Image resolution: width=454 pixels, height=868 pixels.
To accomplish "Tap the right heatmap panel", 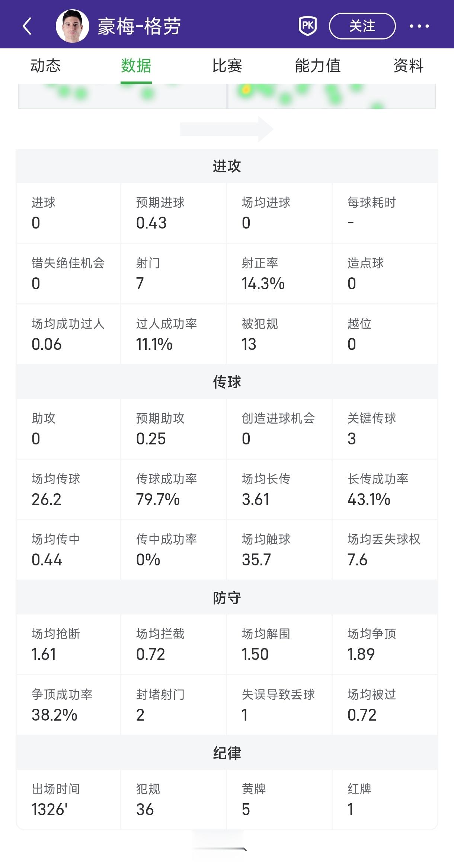I will 331,96.
